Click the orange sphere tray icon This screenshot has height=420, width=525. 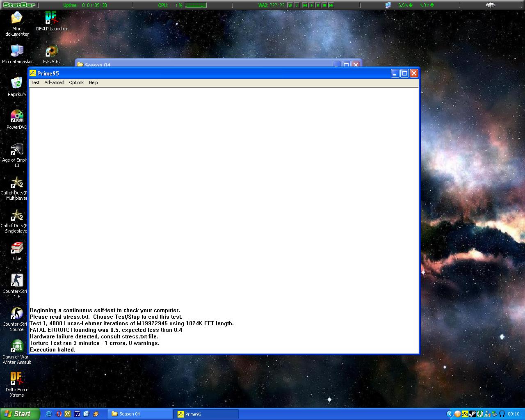tap(457, 414)
